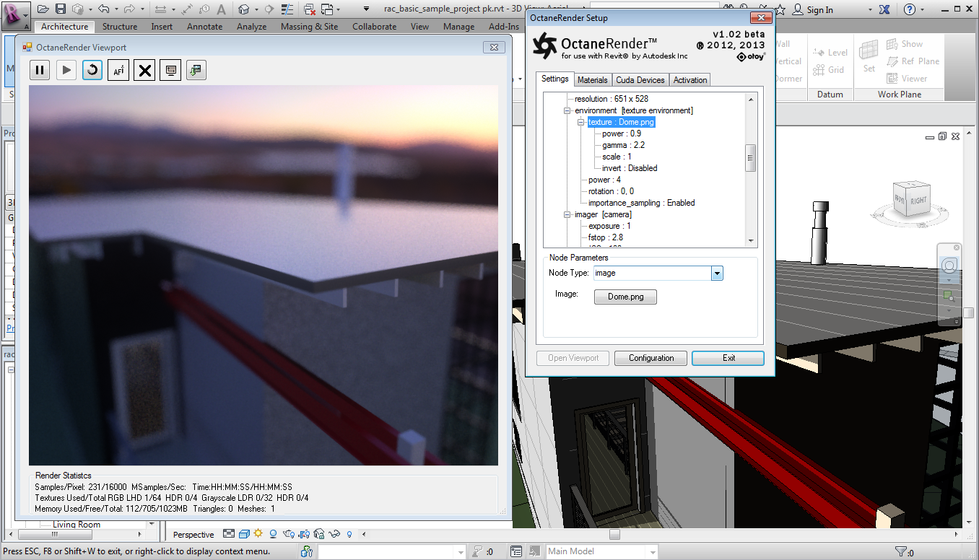
Task: Restart the render with the circular arrow icon
Action: coord(92,70)
